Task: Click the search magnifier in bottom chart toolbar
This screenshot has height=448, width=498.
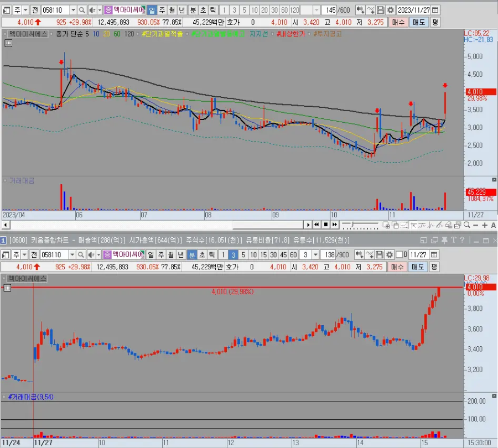Action: pos(81,254)
